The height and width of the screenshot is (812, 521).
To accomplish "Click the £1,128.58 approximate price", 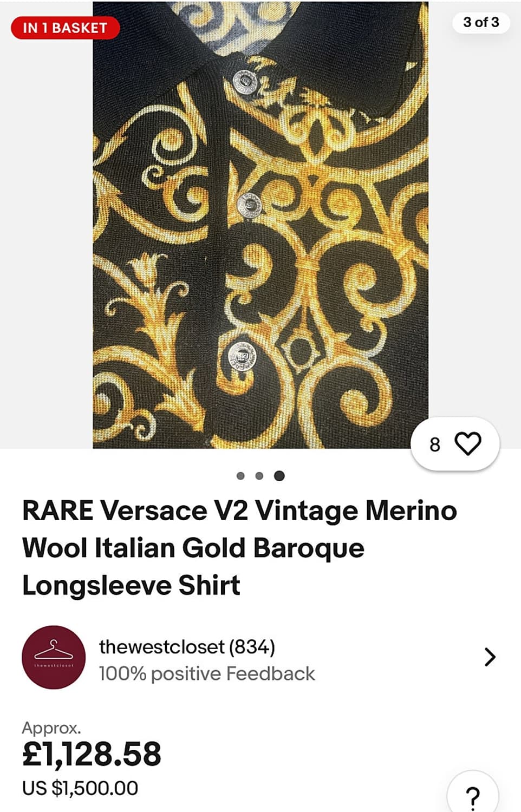I will click(x=92, y=754).
